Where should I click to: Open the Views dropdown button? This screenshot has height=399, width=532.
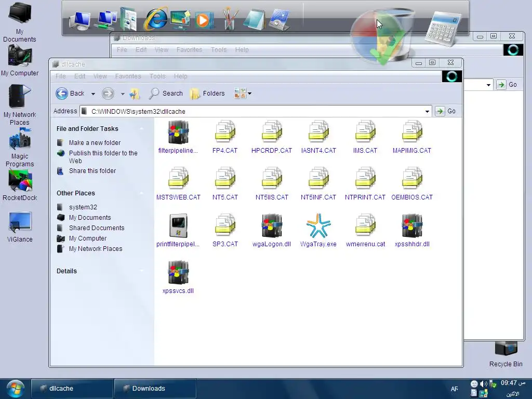point(243,94)
